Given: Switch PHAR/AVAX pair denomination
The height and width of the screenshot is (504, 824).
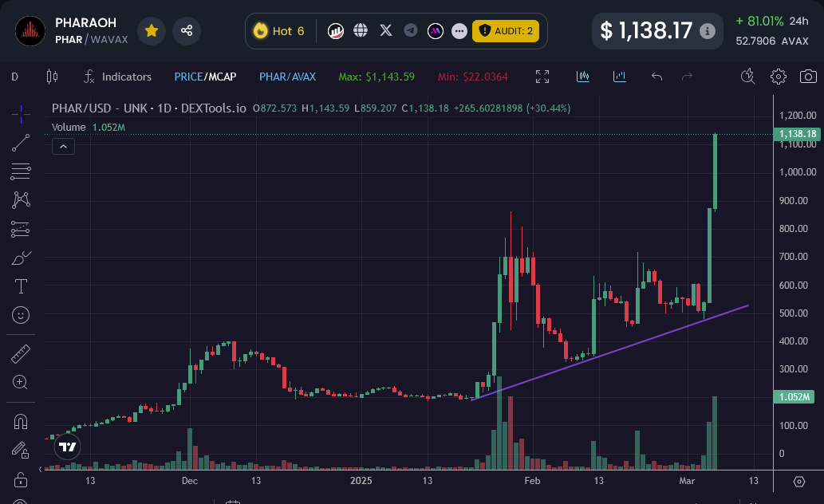Looking at the screenshot, I should [x=287, y=77].
